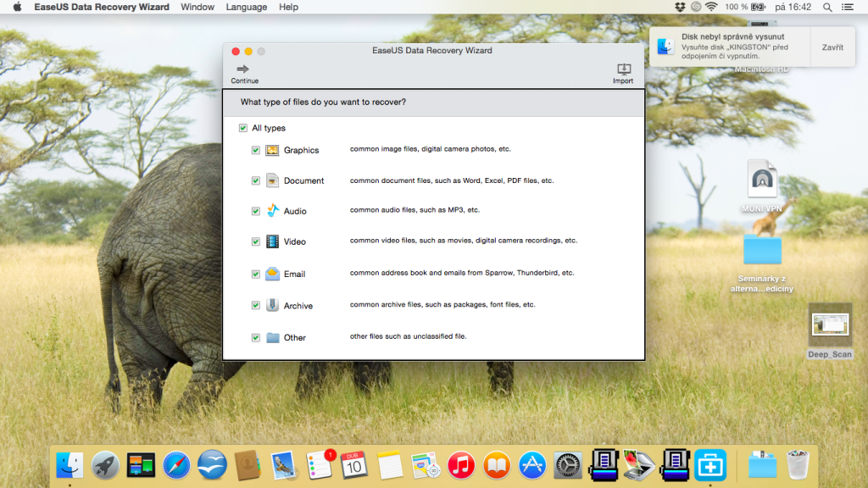Screen dimensions: 868x488
Task: Click the Archive file type icon
Action: (x=272, y=305)
